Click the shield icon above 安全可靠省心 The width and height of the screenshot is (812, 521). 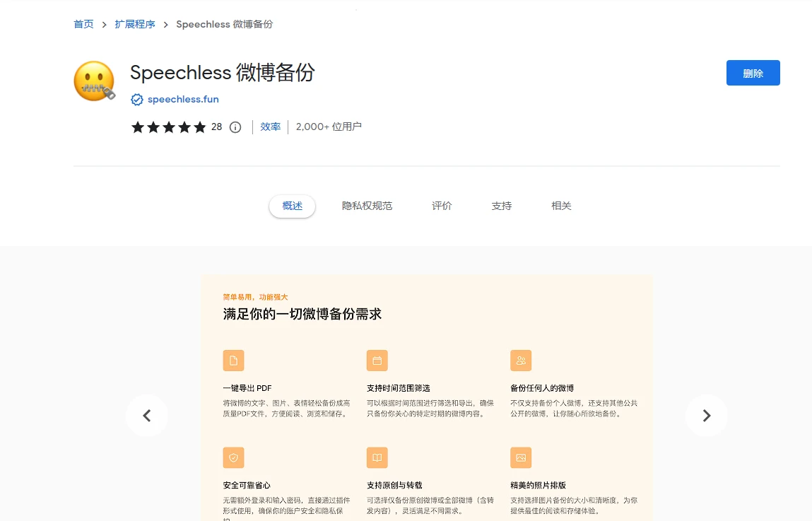pos(233,457)
